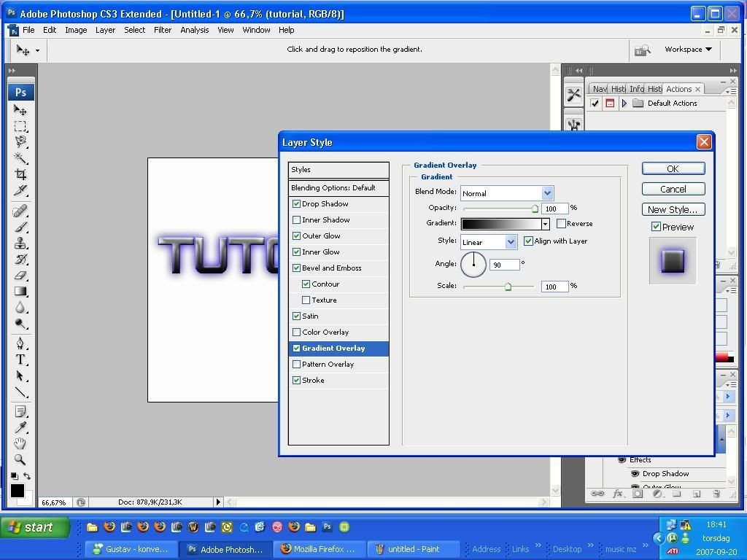This screenshot has height=560, width=747.
Task: Uncheck the Bevel and Emboss style
Action: click(296, 268)
